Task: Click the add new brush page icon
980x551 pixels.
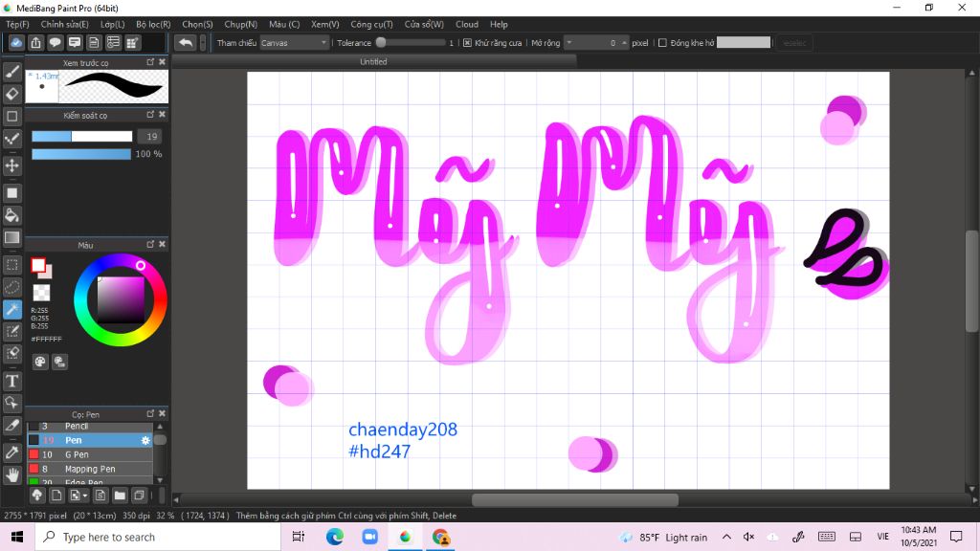Action: [56, 496]
